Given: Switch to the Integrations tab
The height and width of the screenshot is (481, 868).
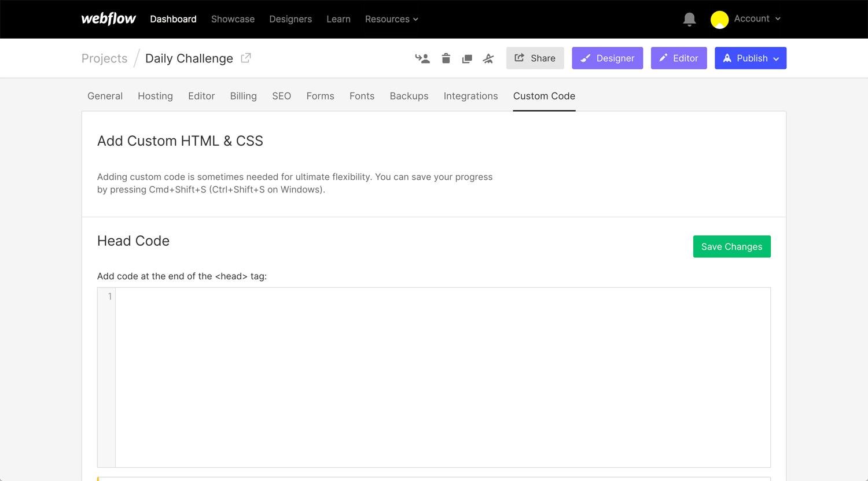Looking at the screenshot, I should 470,96.
